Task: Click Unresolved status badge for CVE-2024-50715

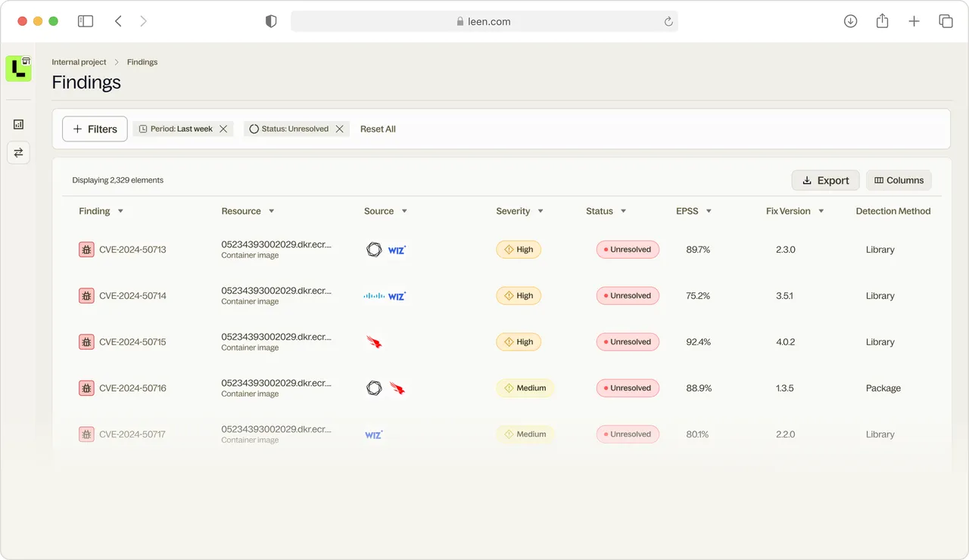Action: point(628,342)
